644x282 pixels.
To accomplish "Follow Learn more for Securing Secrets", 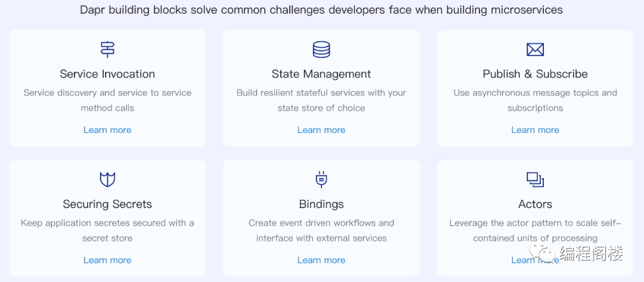I will [107, 261].
